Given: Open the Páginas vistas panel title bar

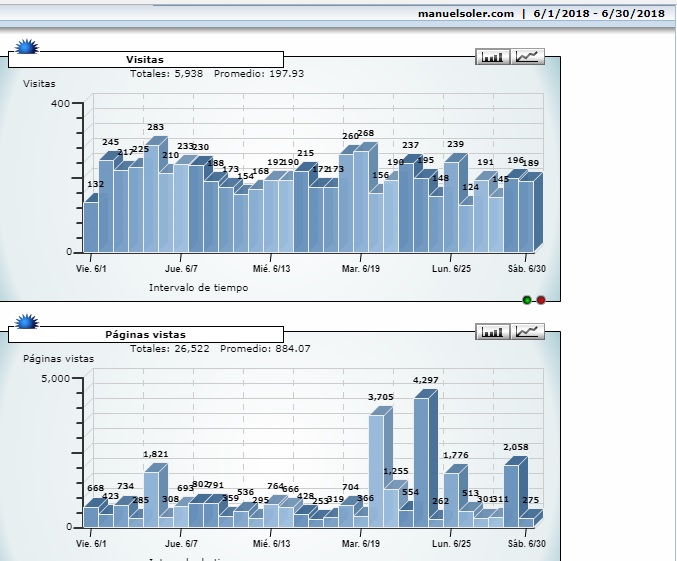Looking at the screenshot, I should pos(145,335).
